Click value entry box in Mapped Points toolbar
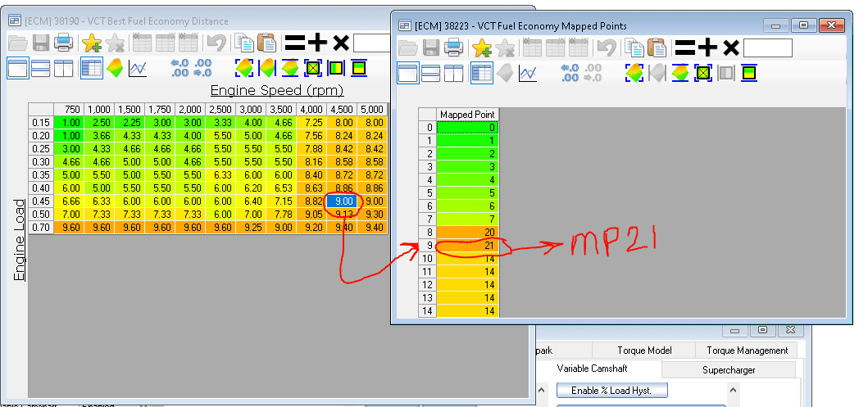This screenshot has height=407, width=868. [x=767, y=48]
